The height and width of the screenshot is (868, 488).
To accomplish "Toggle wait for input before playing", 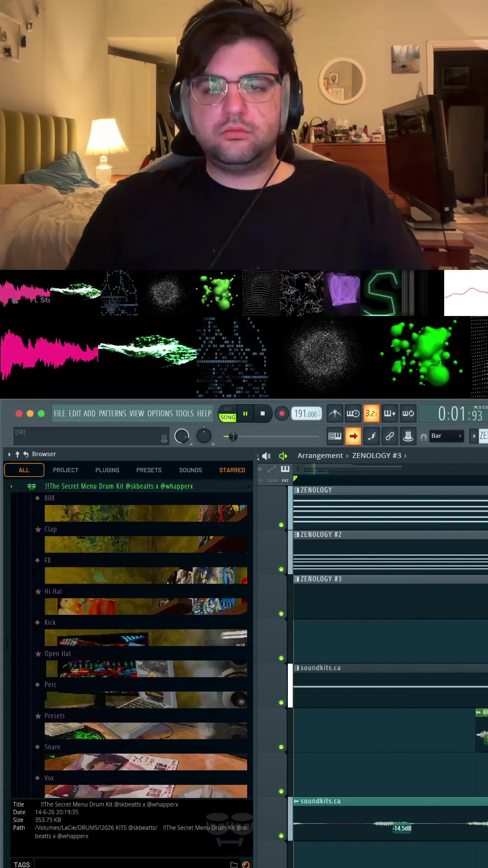I will point(353,413).
